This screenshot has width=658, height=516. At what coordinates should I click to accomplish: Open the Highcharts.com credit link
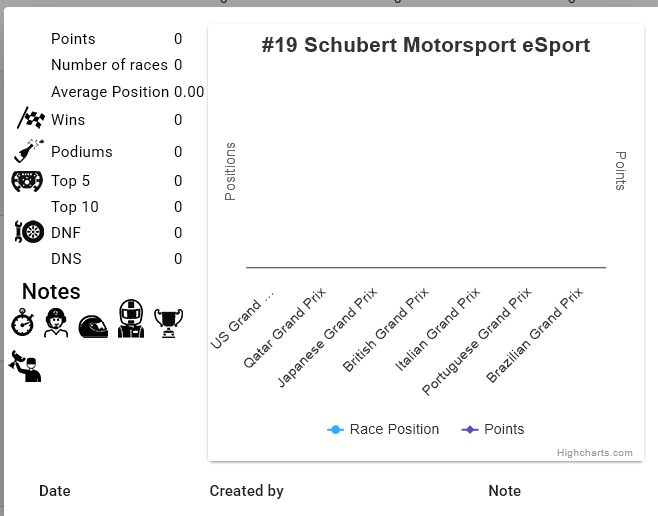click(x=594, y=453)
